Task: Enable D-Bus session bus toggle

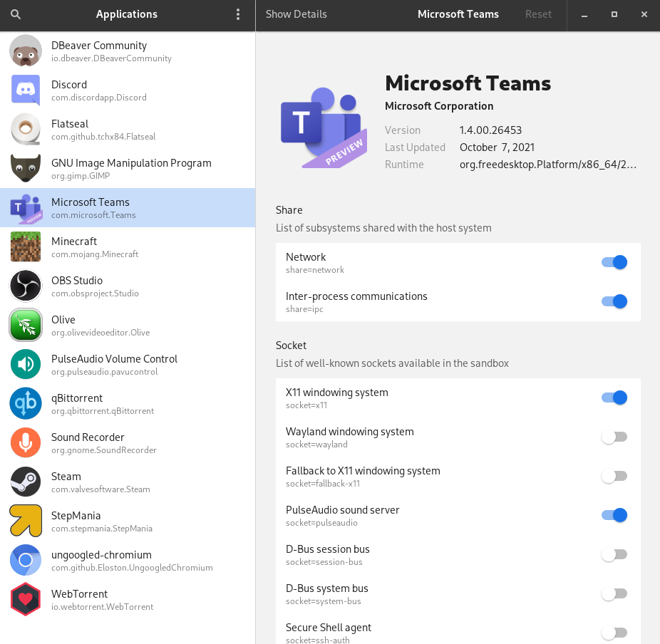Action: pos(614,554)
